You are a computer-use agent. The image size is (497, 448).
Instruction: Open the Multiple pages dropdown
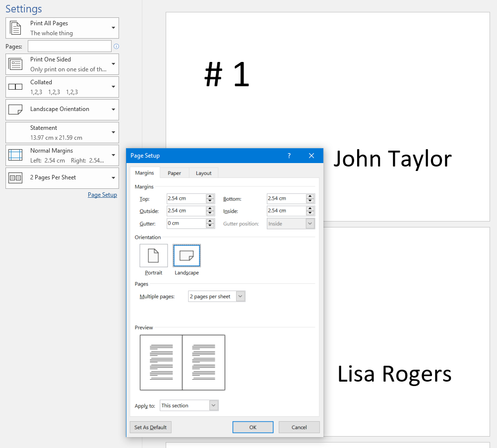pyautogui.click(x=240, y=296)
